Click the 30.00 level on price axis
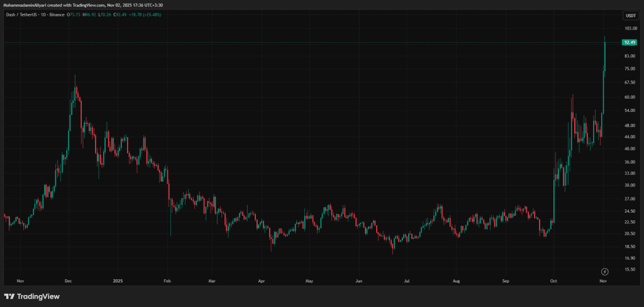 pos(629,185)
